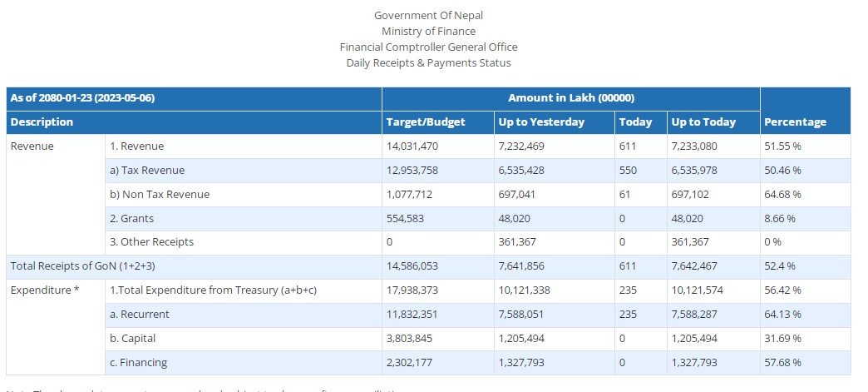Click the Description header cell

42,122
